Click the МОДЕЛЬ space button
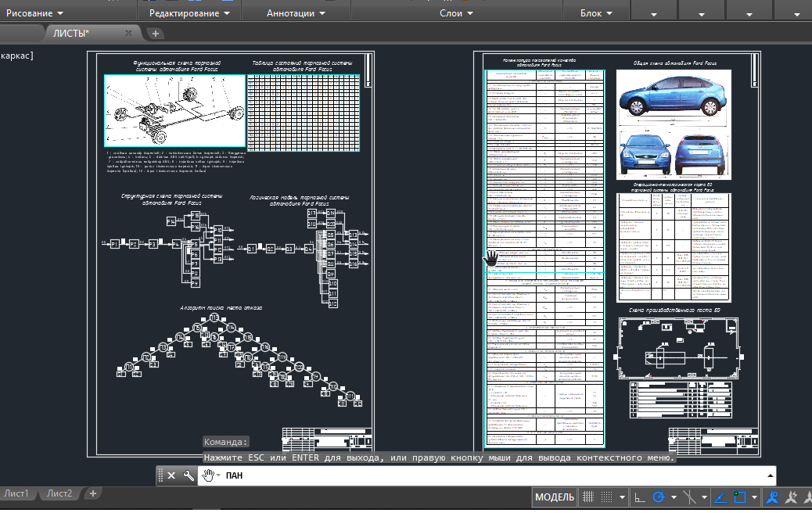812x513 pixels. (554, 497)
